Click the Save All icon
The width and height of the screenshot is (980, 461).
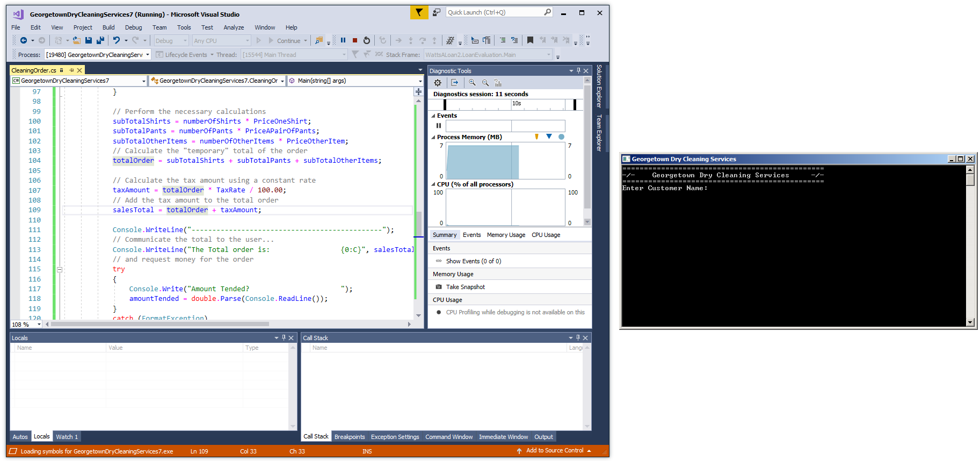100,40
